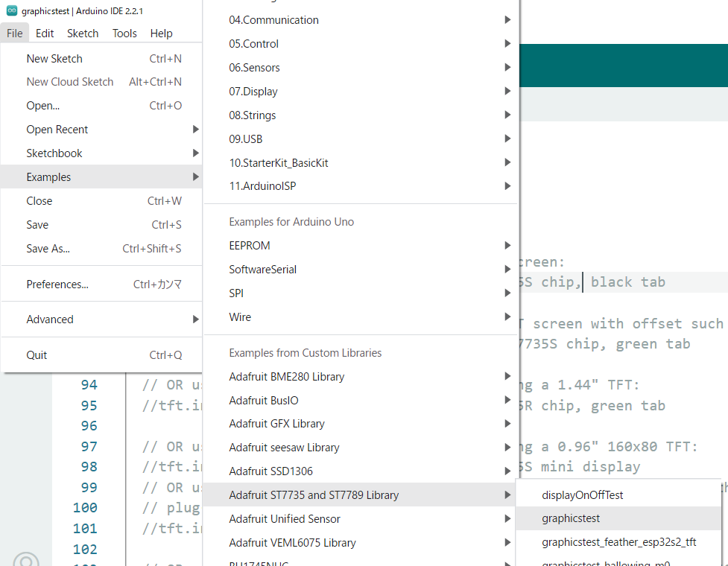Open the Tools menu
Image resolution: width=728 pixels, height=566 pixels.
coord(124,34)
